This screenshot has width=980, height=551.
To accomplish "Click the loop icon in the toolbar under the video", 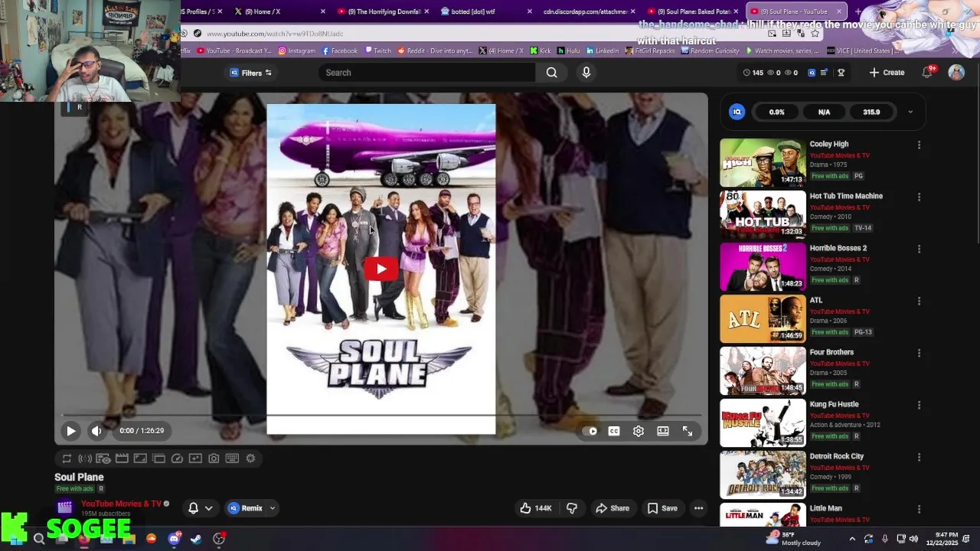I will point(67,458).
